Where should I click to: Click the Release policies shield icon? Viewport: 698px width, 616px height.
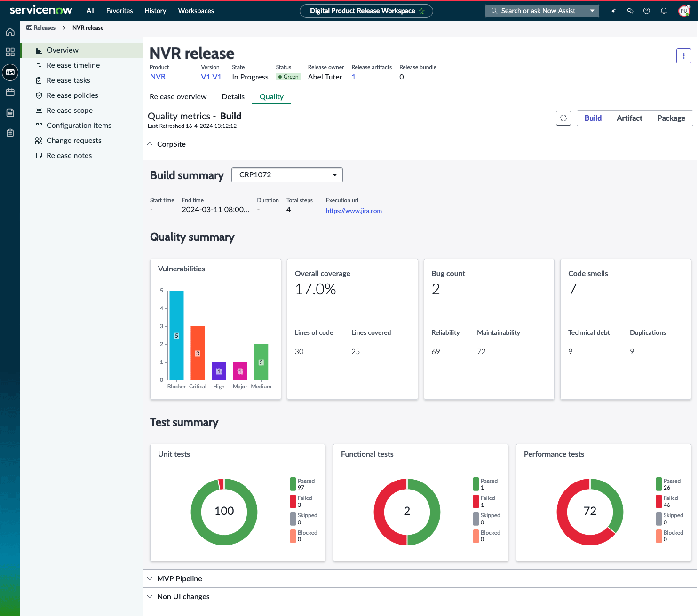39,95
